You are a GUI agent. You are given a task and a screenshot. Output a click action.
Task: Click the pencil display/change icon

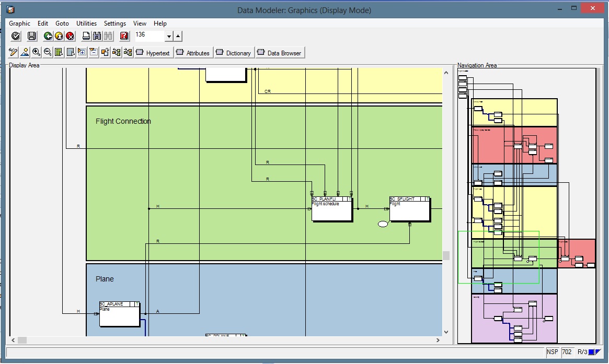(x=13, y=52)
